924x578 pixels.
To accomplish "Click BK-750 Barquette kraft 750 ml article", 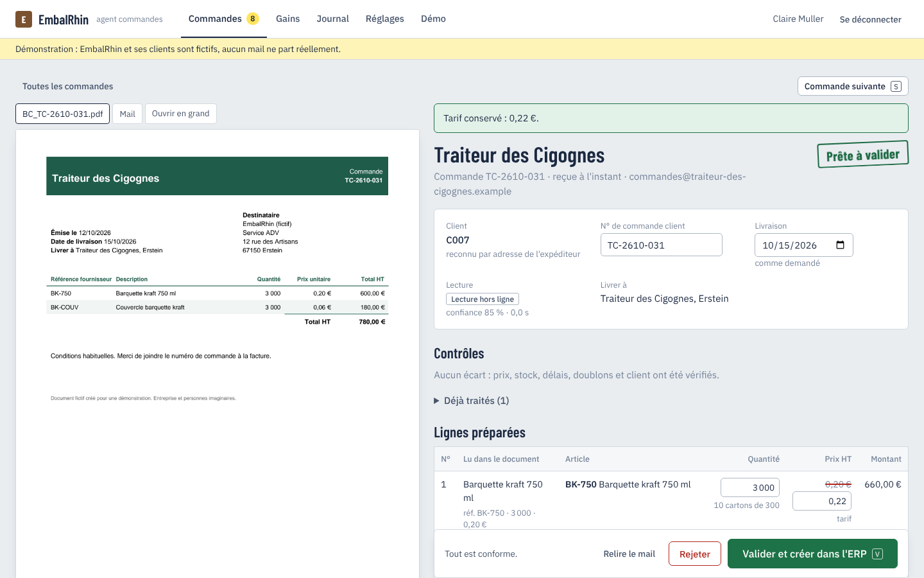I will point(628,484).
